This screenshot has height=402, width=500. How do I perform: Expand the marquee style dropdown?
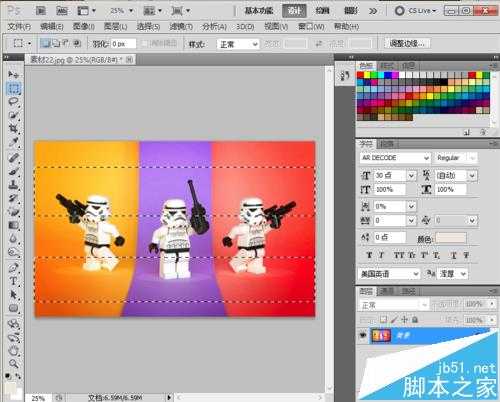pyautogui.click(x=238, y=44)
